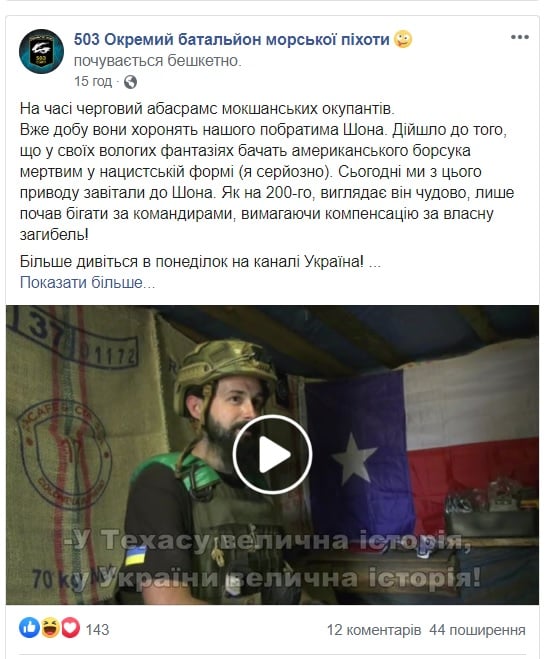
Task: Expand post with Показати більше
Action: (87, 282)
